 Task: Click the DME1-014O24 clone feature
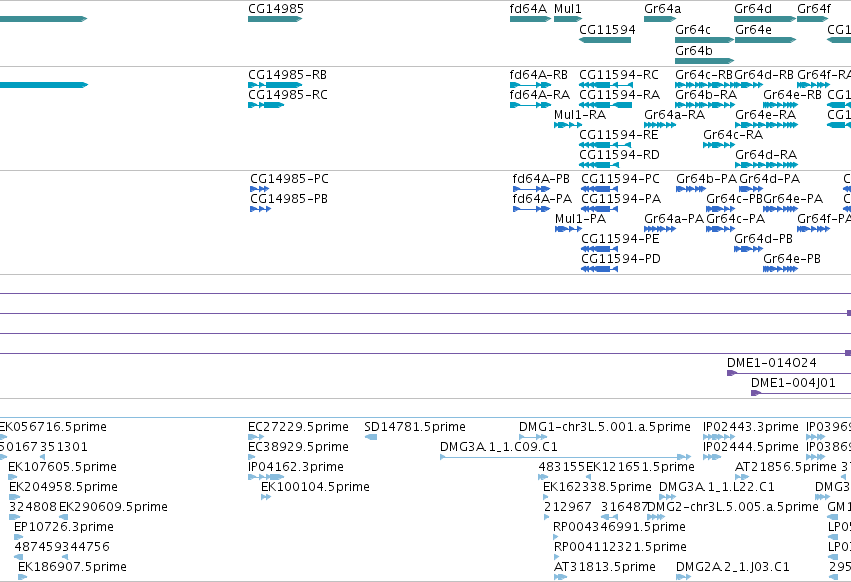coord(789,373)
